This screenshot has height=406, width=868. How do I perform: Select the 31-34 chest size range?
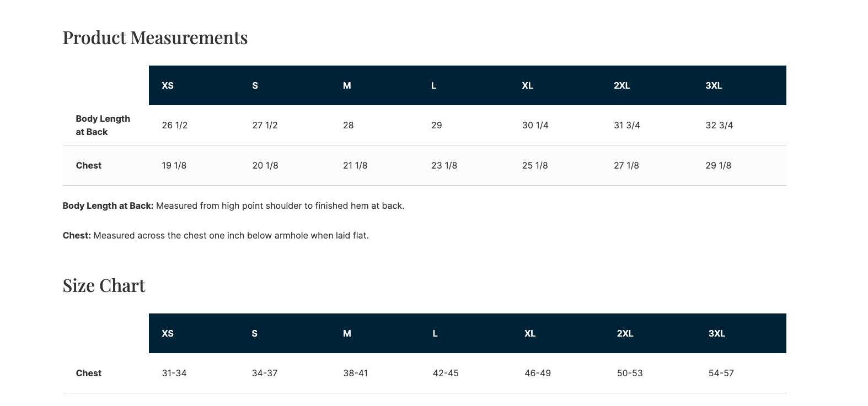174,373
